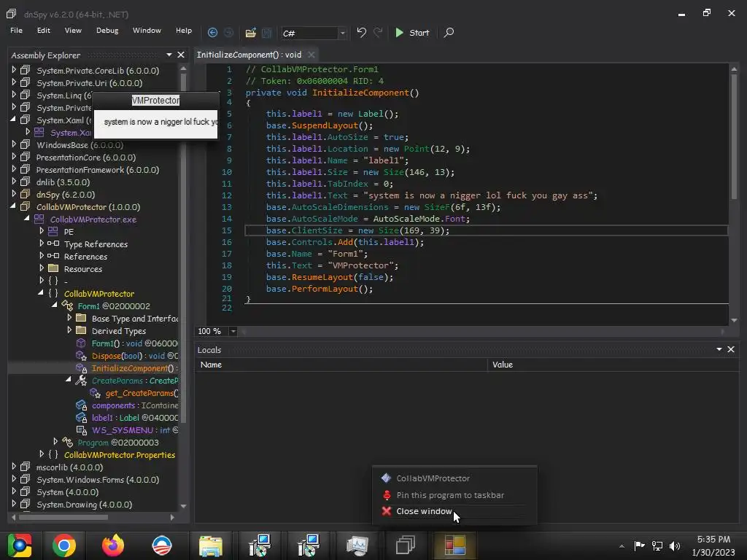Open Assembly Explorer panel options arrow
Screen dimensions: 747x560
(x=169, y=55)
